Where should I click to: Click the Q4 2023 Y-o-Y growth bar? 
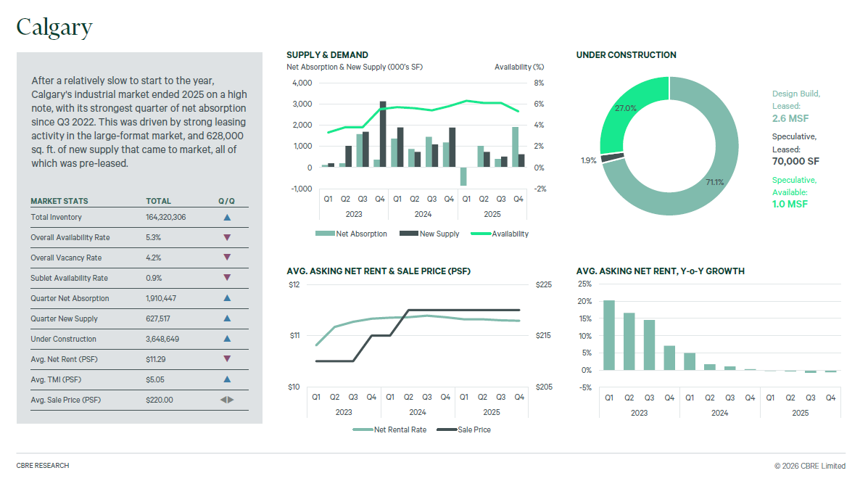tap(669, 358)
